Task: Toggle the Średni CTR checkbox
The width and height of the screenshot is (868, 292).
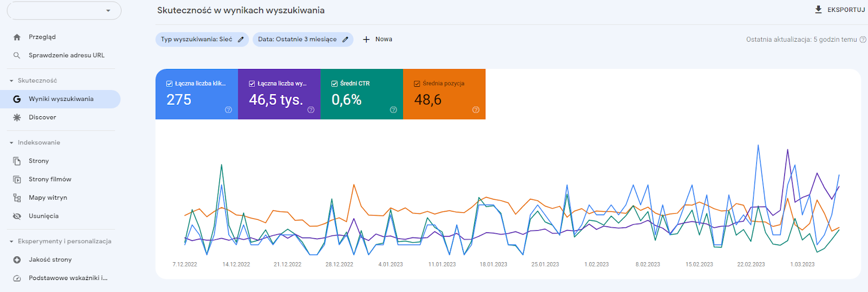Action: point(334,84)
